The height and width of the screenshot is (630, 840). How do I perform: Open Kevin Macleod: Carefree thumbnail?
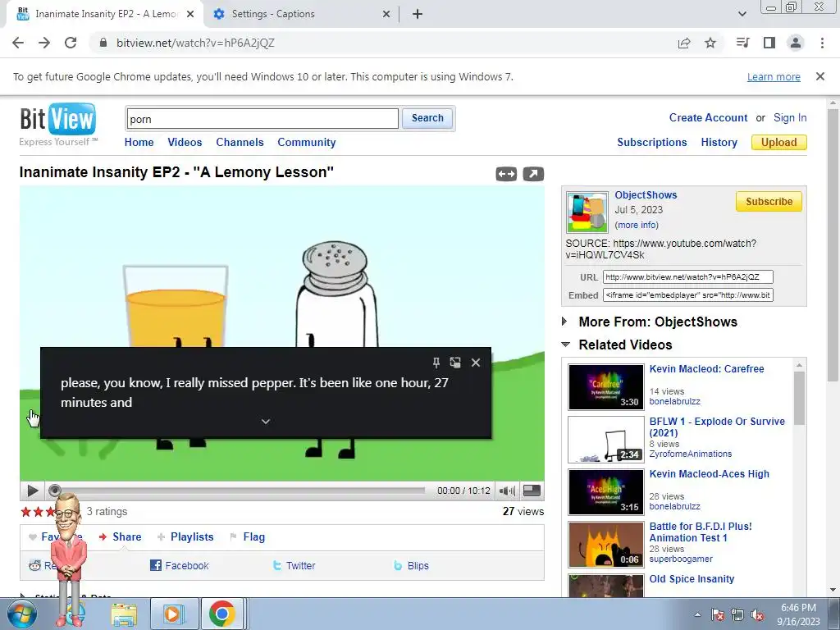point(606,387)
